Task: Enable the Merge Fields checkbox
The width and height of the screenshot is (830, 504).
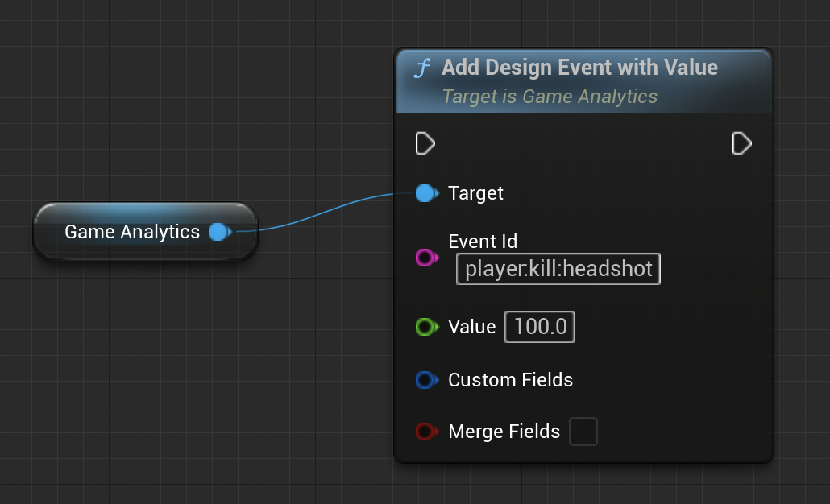Action: [583, 432]
